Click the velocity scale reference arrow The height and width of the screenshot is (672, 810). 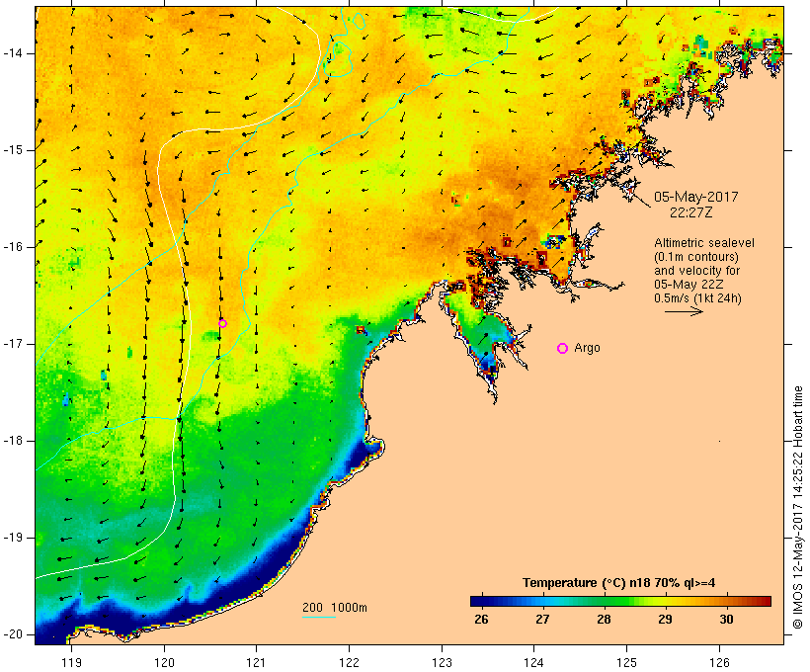click(684, 311)
